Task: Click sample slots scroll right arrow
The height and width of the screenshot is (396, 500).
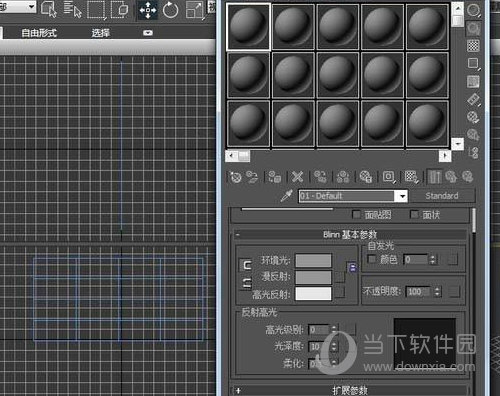Action: tap(445, 156)
